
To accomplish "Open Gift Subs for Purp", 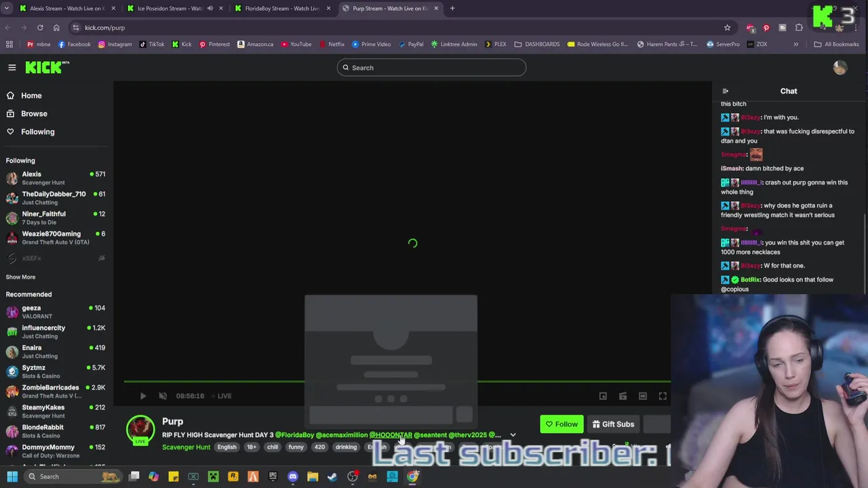I will (x=613, y=424).
